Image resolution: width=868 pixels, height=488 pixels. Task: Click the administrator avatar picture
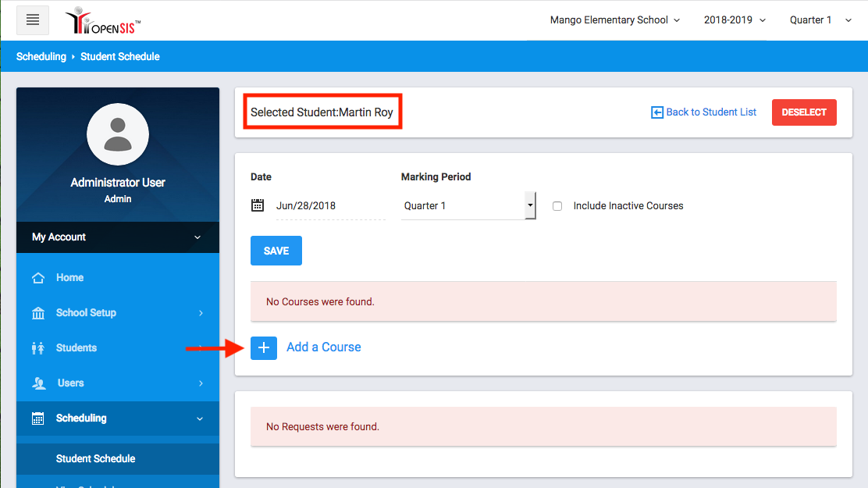(x=118, y=134)
